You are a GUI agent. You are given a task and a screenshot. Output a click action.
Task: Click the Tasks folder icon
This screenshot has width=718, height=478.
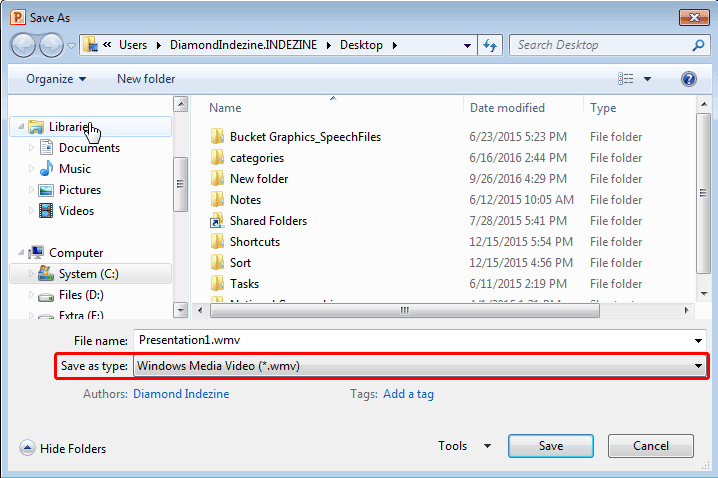pos(217,284)
